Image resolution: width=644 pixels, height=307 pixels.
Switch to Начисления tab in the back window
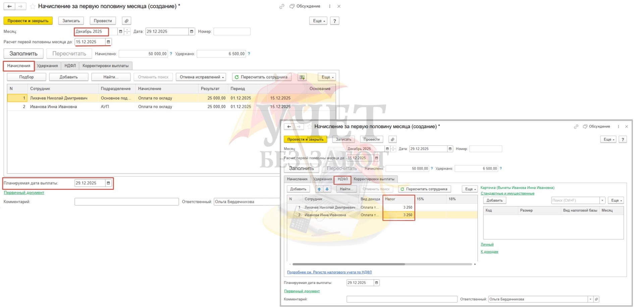[x=19, y=66]
